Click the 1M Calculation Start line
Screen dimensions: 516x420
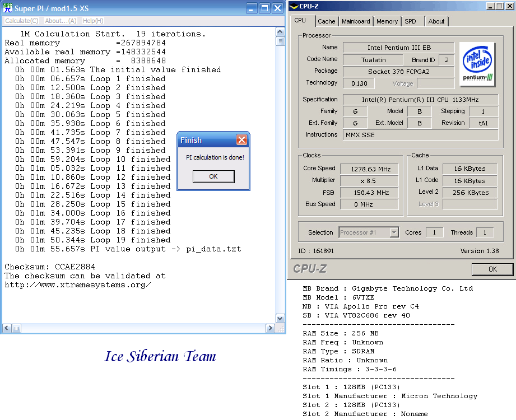(113, 34)
